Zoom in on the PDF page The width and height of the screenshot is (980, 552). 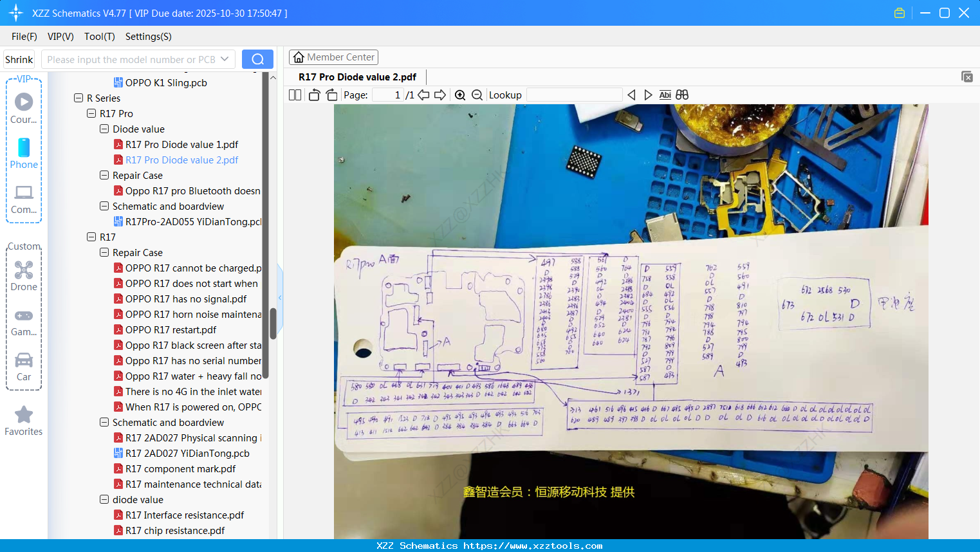click(460, 95)
